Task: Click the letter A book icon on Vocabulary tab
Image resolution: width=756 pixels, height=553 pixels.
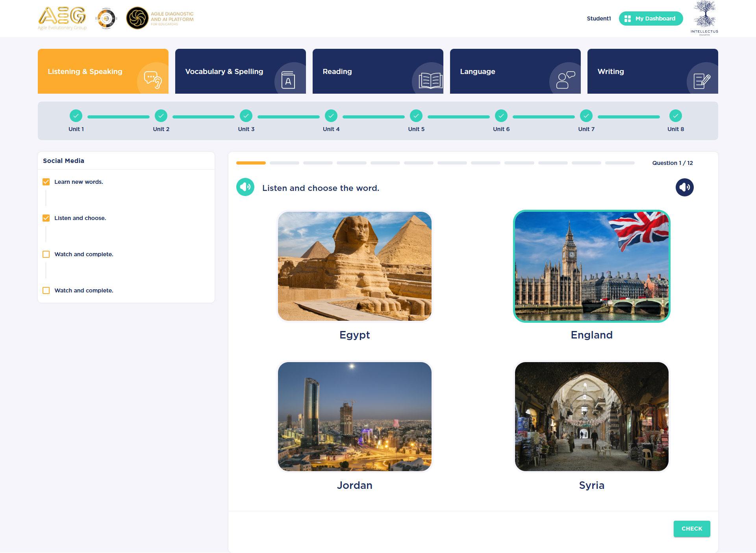Action: pyautogui.click(x=288, y=80)
